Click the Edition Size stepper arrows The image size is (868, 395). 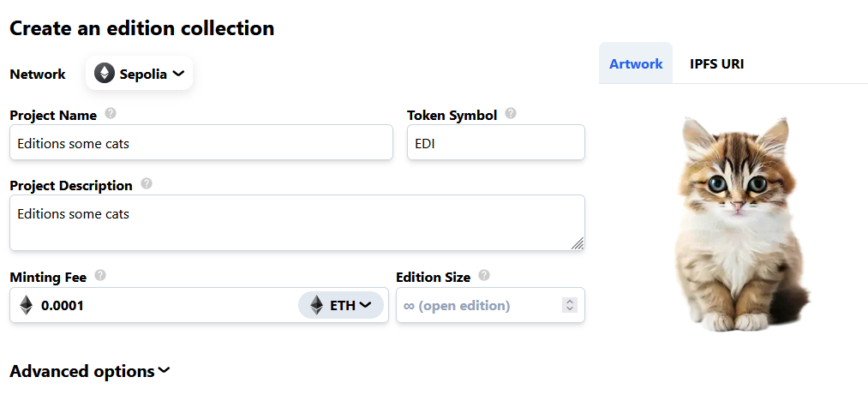570,305
